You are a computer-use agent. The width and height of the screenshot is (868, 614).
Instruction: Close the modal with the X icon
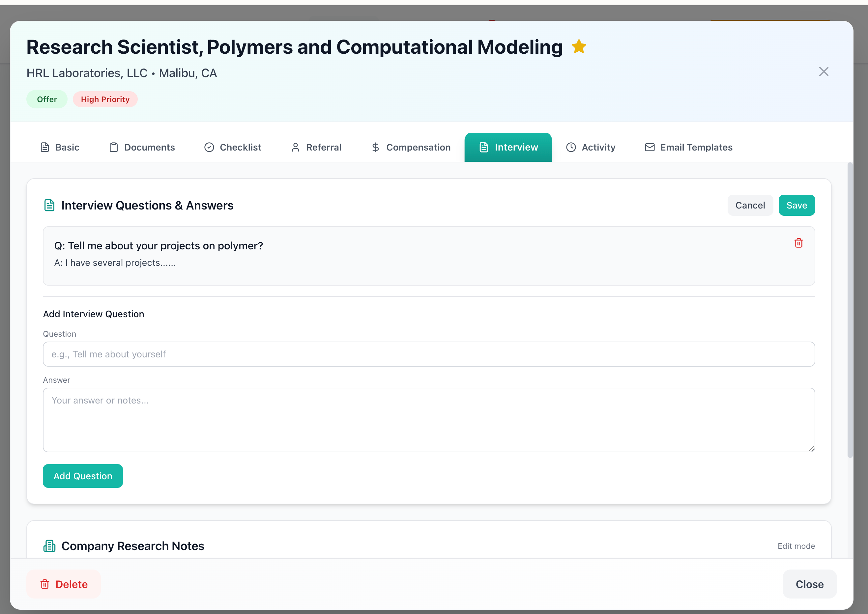click(824, 72)
